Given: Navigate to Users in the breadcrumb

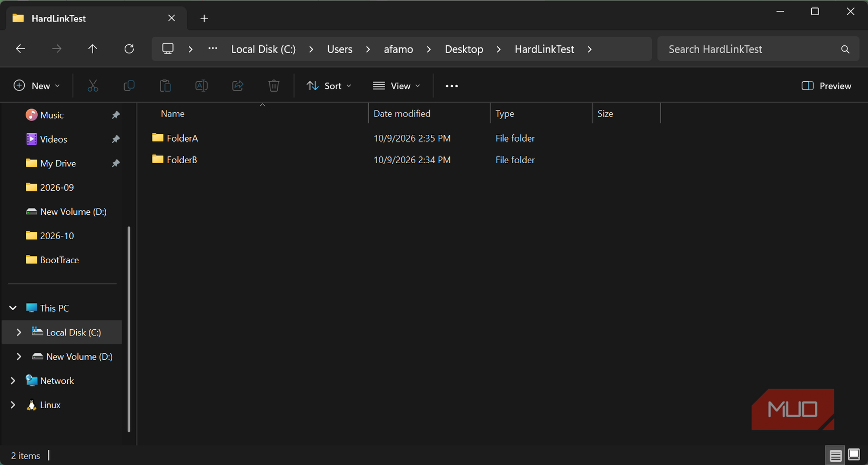Looking at the screenshot, I should coord(340,49).
